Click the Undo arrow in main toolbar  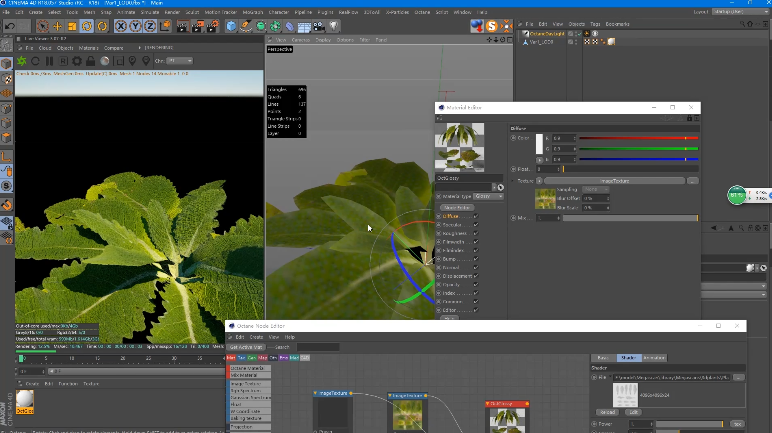pyautogui.click(x=10, y=26)
